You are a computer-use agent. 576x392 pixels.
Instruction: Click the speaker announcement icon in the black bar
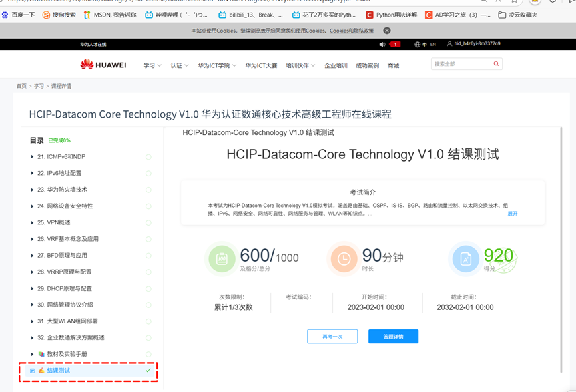pos(382,44)
